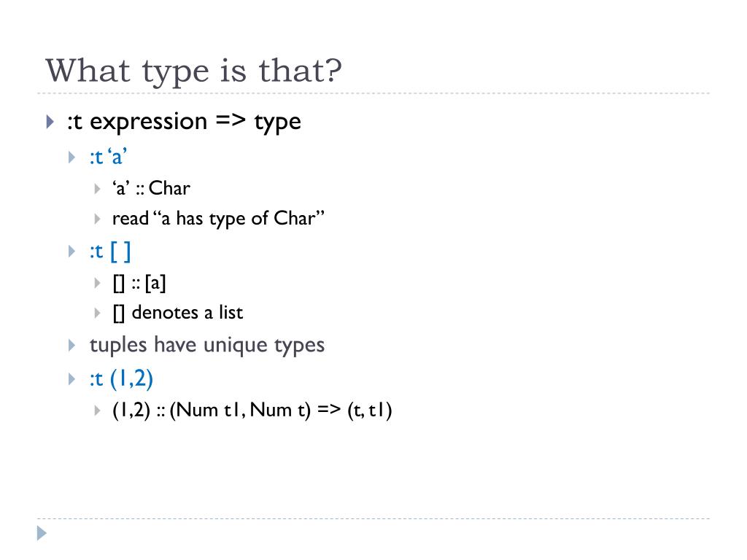
Task: Click the 'tuples have unique types' line
Action: pos(206,345)
